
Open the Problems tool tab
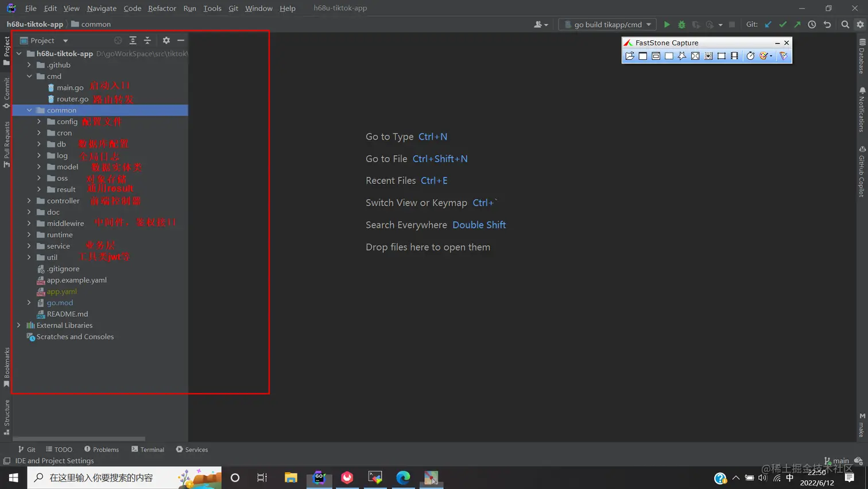click(102, 449)
